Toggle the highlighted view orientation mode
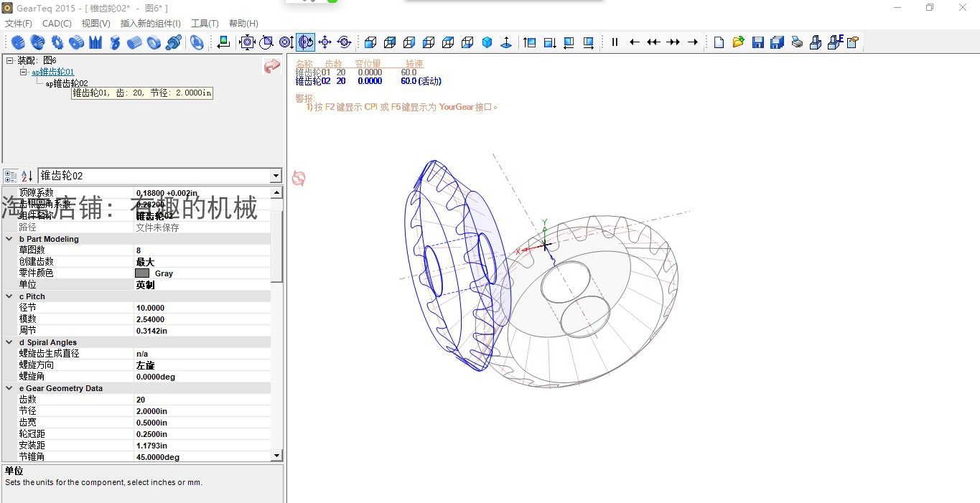Viewport: 980px width, 503px height. pyautogui.click(x=305, y=42)
